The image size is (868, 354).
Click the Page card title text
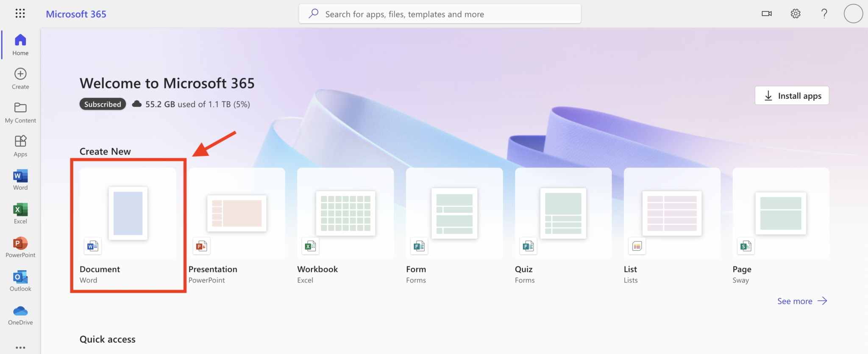pos(742,269)
